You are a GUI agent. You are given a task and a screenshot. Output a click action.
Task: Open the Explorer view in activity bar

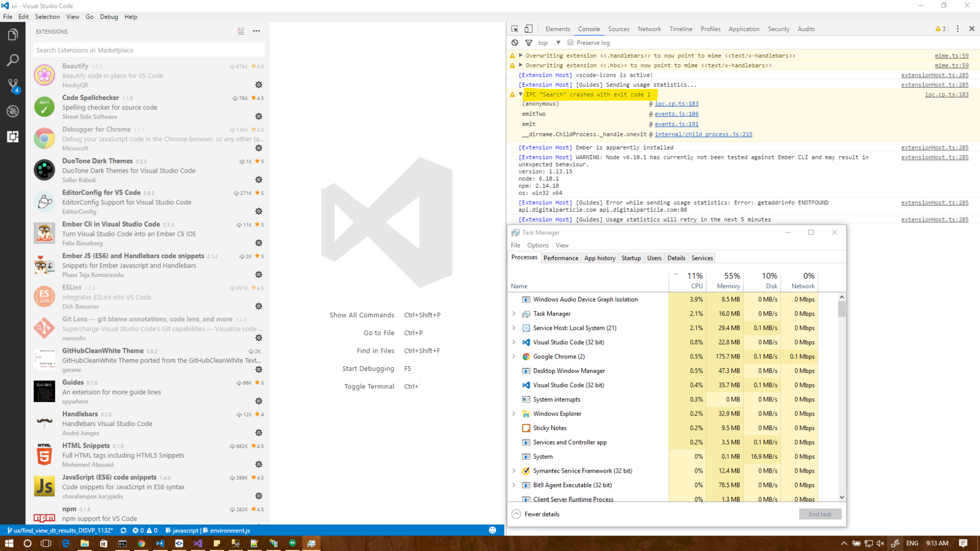[12, 35]
